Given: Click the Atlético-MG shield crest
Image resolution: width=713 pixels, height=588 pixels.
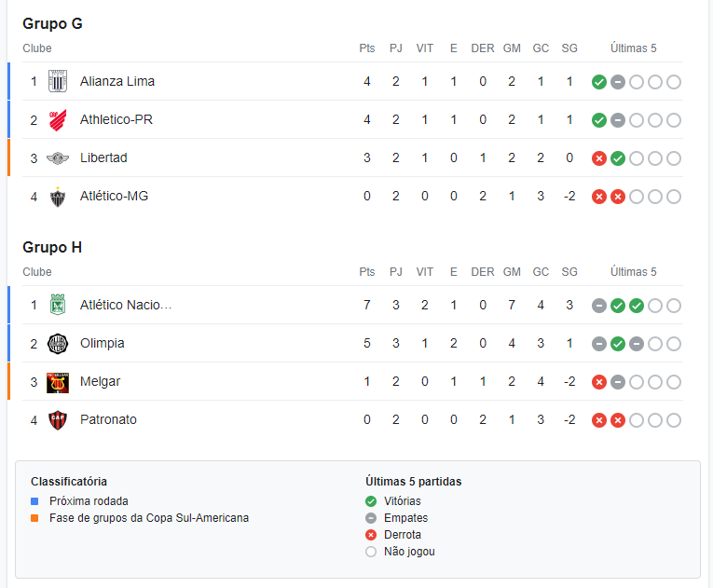Looking at the screenshot, I should (58, 197).
